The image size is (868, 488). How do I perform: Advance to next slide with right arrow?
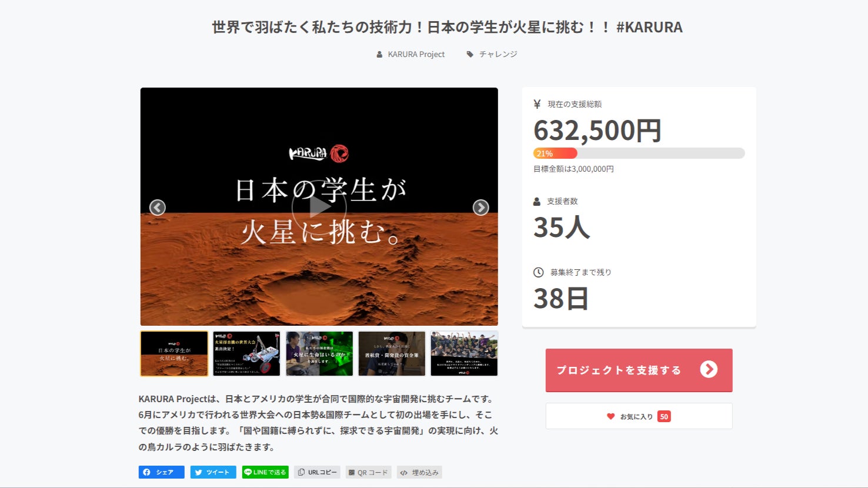pyautogui.click(x=481, y=208)
